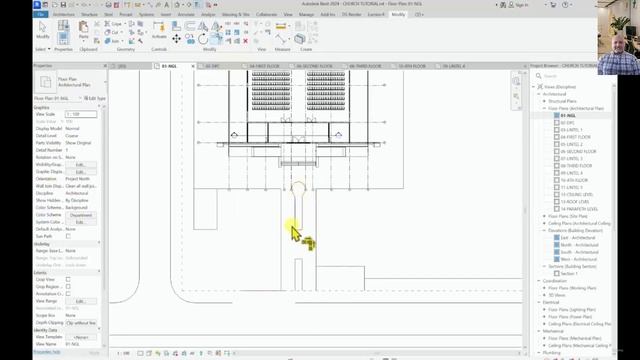The image size is (640, 360).
Task: Switch to the 02-DPC view tab
Action: click(x=212, y=66)
